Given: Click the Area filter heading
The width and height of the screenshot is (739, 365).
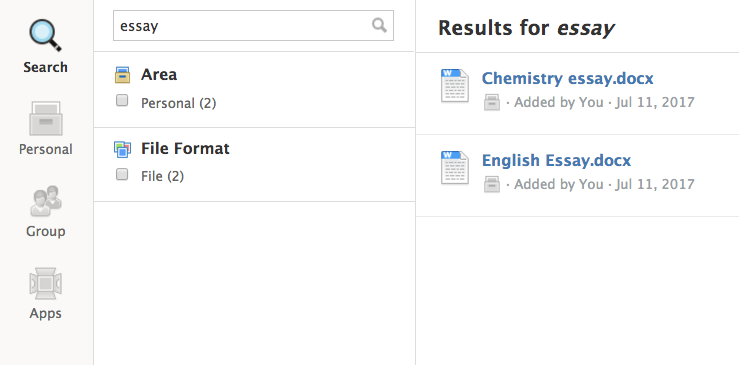Looking at the screenshot, I should (x=159, y=75).
